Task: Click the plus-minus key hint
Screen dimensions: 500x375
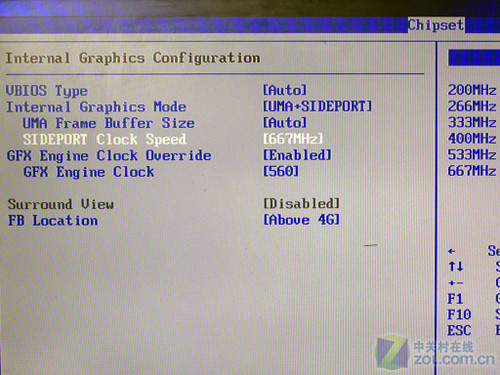Action: [x=456, y=283]
